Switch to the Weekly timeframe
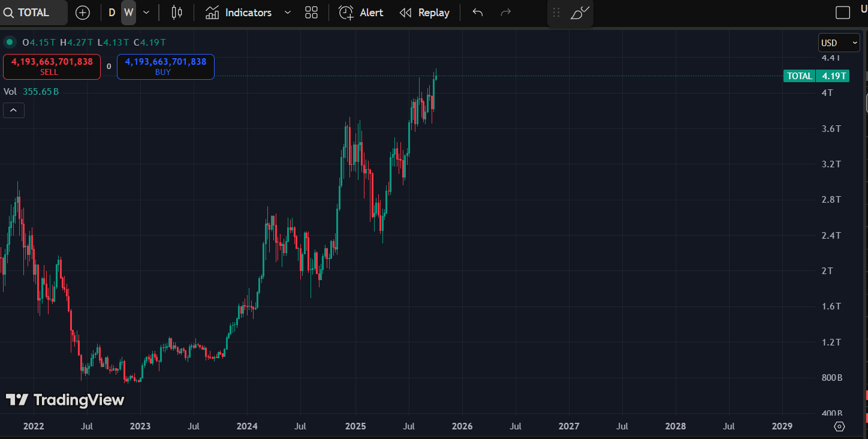 click(128, 13)
